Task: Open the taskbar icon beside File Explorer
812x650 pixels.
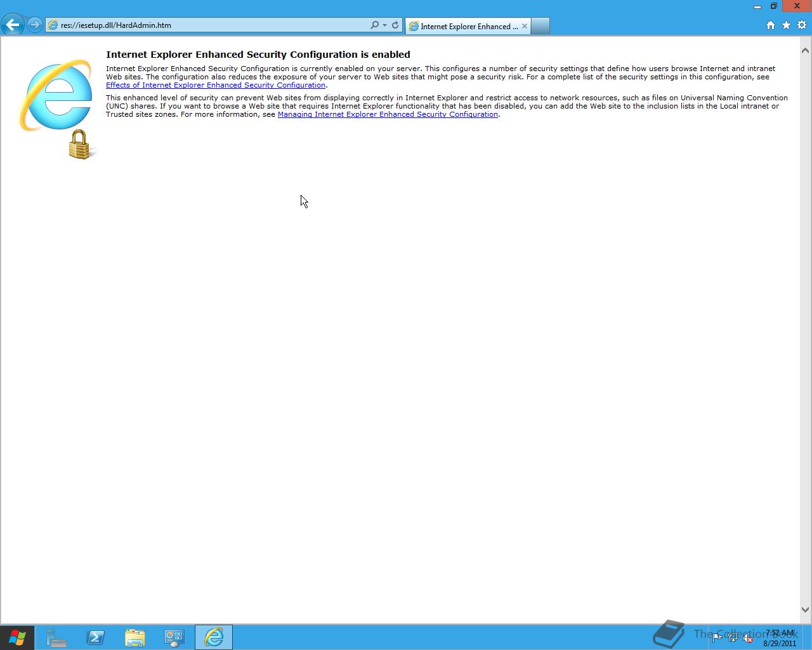Action: click(174, 637)
